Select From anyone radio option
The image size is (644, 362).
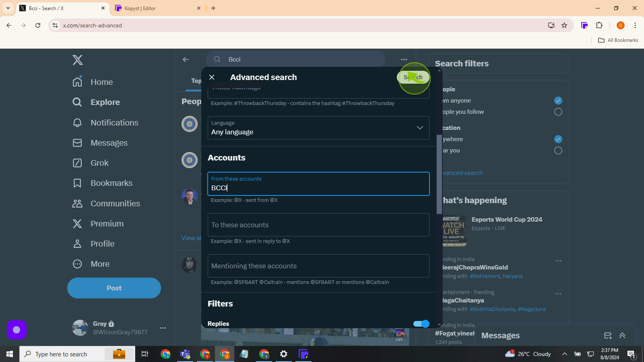558,101
